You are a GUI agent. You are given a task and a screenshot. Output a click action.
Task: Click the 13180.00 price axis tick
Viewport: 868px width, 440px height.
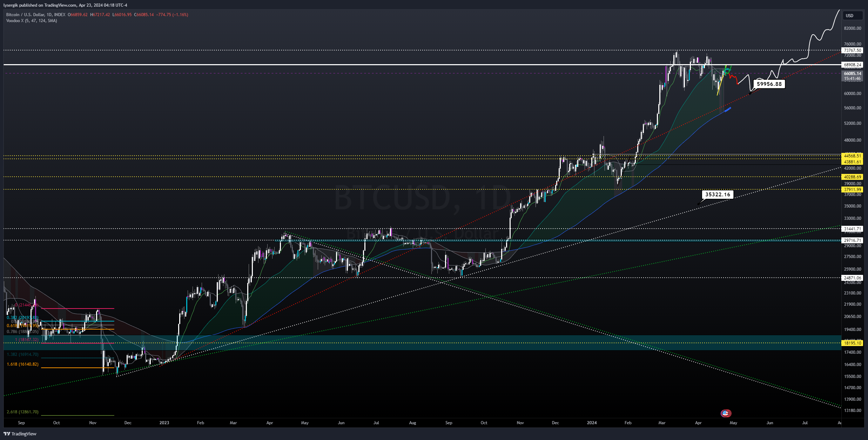point(853,411)
